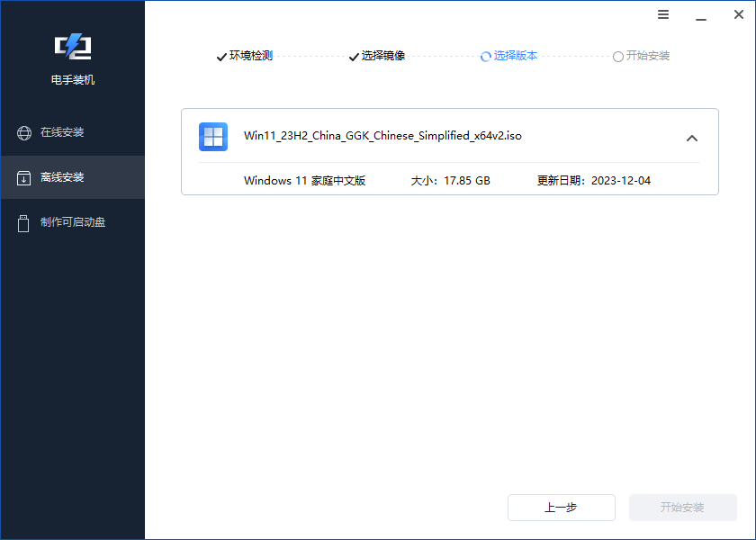Image resolution: width=756 pixels, height=540 pixels.
Task: Click 上一步 to go back
Action: (561, 508)
